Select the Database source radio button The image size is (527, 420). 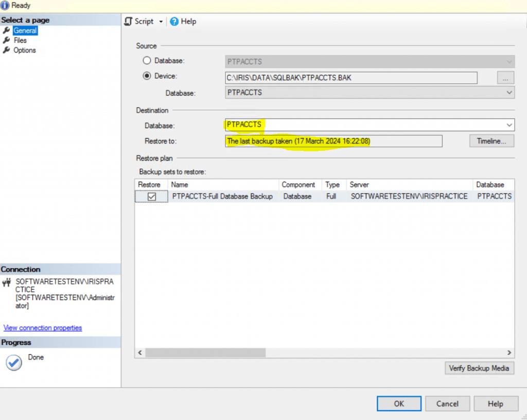[147, 61]
